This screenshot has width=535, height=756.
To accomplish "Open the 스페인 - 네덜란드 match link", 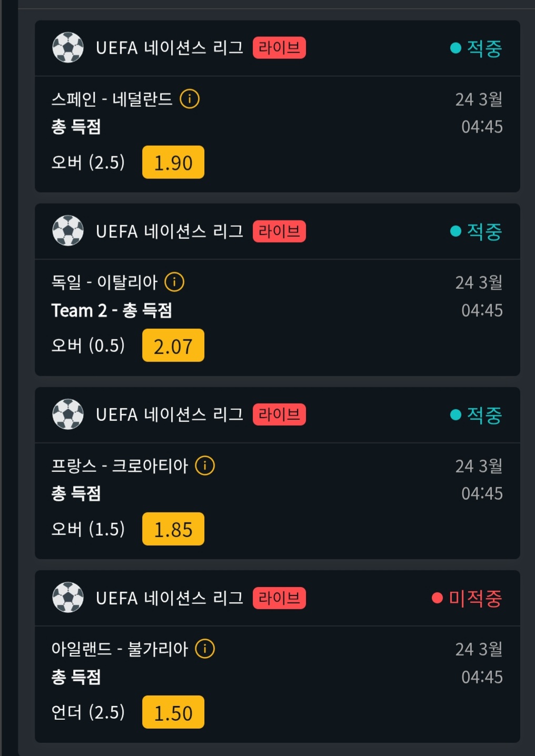I will coord(112,99).
